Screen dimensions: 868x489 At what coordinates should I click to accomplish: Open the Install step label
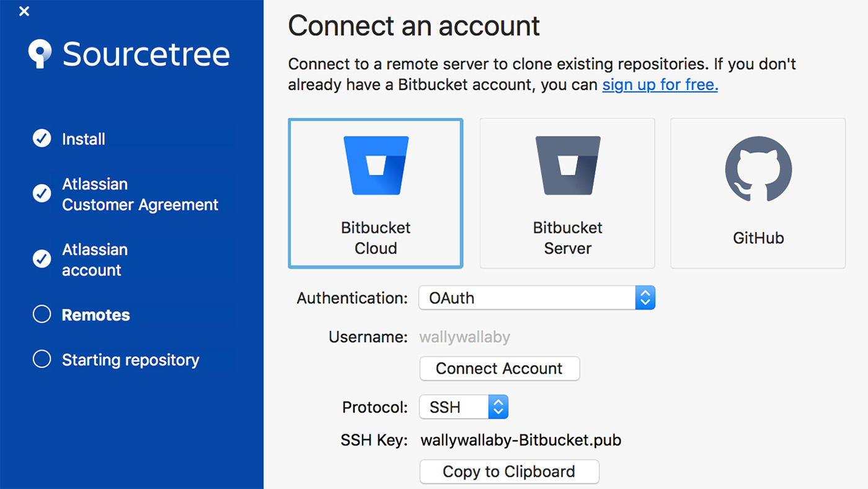(84, 139)
